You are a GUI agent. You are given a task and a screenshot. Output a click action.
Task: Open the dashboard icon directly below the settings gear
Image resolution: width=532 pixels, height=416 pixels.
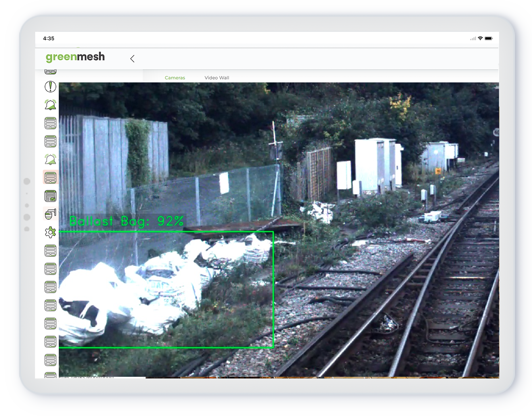[x=50, y=251]
